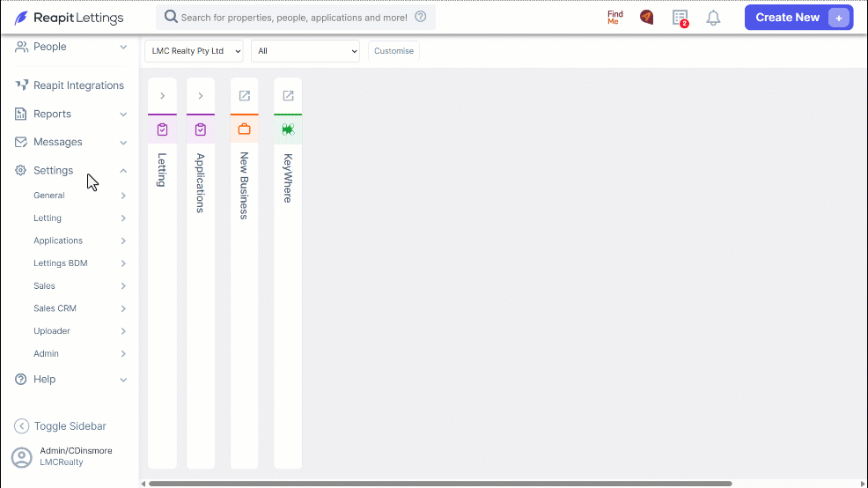Open notifications bell
Screen dimensions: 868x488
tap(714, 18)
